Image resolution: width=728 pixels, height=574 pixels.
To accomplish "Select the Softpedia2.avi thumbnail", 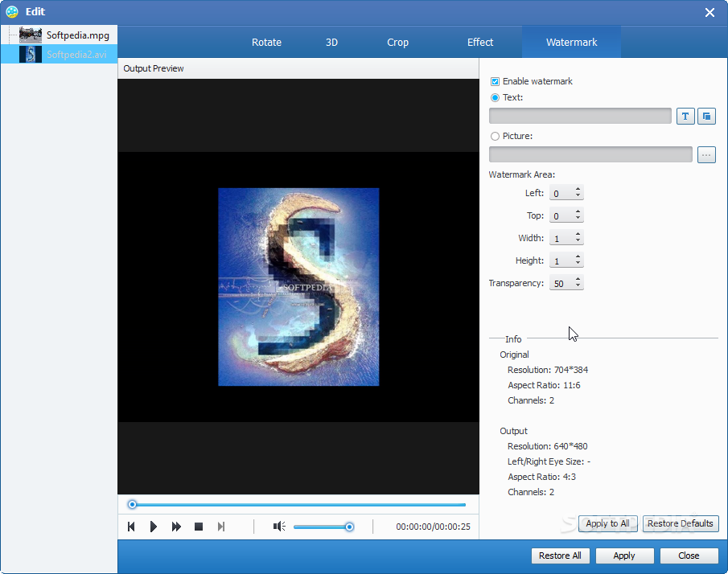I will (x=31, y=55).
